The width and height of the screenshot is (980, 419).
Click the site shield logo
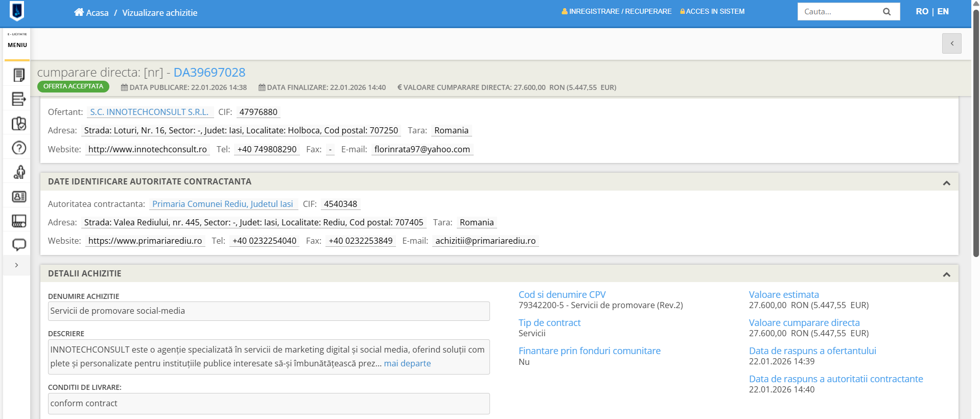click(x=17, y=11)
